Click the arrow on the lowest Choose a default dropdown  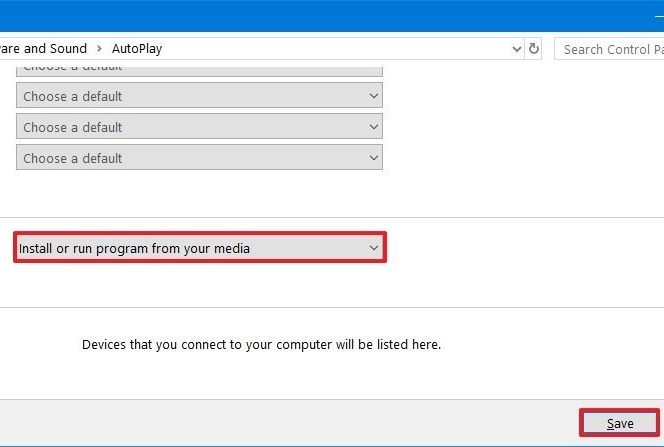(x=373, y=158)
